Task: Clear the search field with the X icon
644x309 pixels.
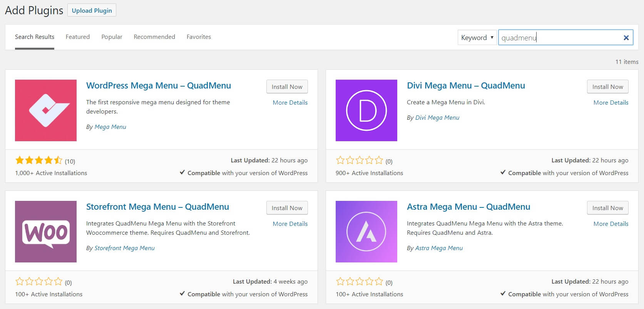Action: [x=626, y=38]
